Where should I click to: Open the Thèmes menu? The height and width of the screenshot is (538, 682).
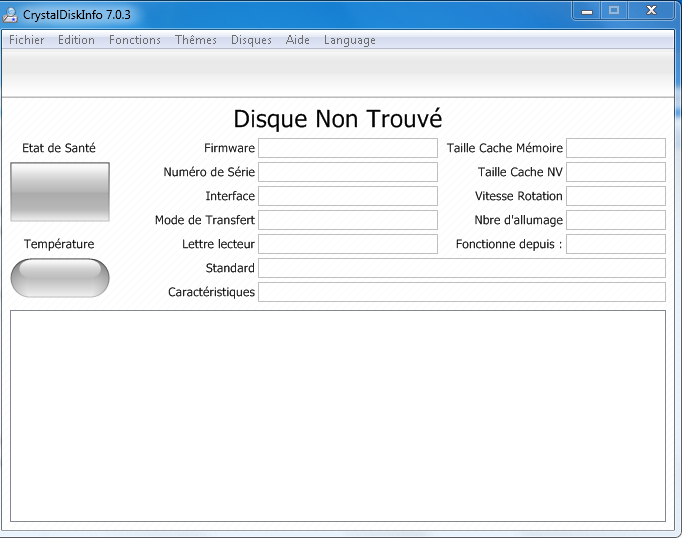196,40
